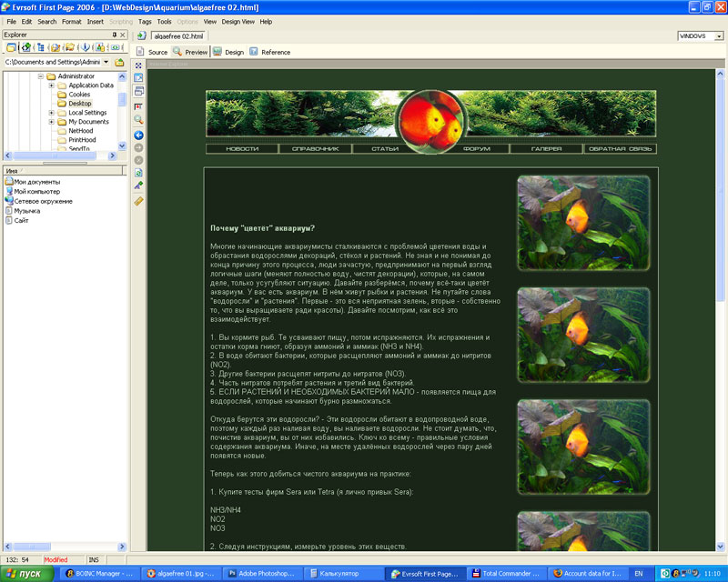
Task: Open the Insert menu
Action: 96,22
